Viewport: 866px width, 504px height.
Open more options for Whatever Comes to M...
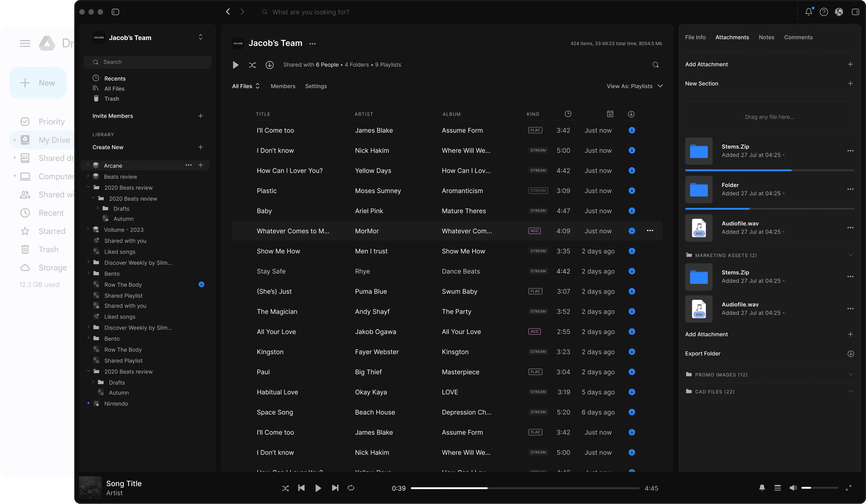tap(650, 231)
